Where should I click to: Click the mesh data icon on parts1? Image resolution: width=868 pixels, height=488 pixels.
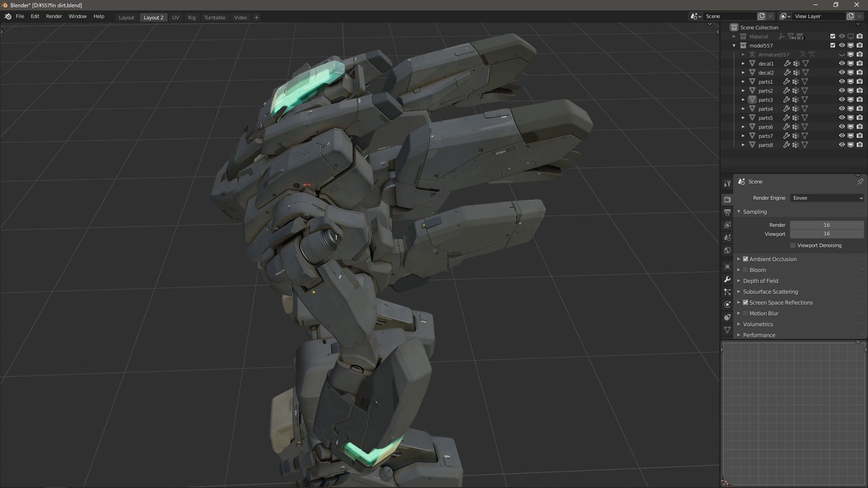(x=805, y=82)
